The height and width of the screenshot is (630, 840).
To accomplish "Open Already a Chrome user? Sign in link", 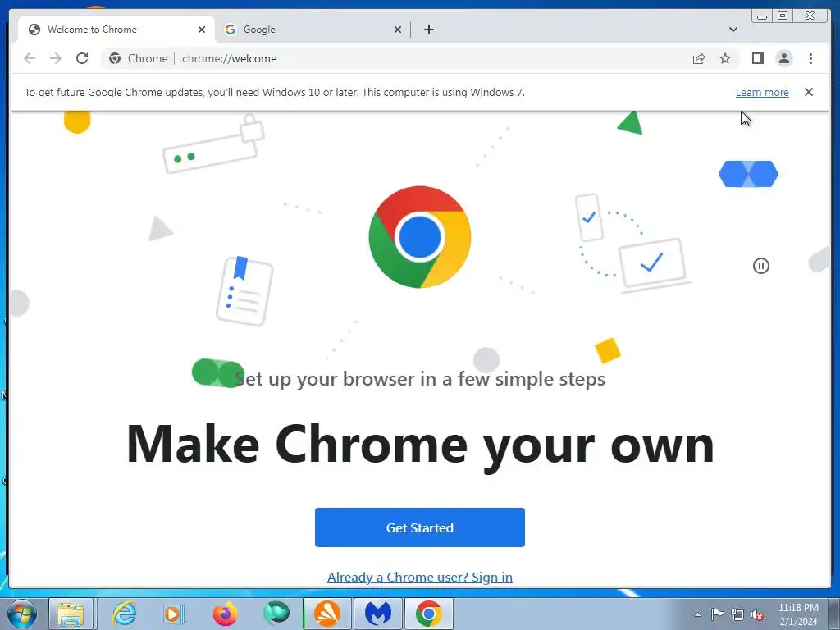I will pos(419,577).
